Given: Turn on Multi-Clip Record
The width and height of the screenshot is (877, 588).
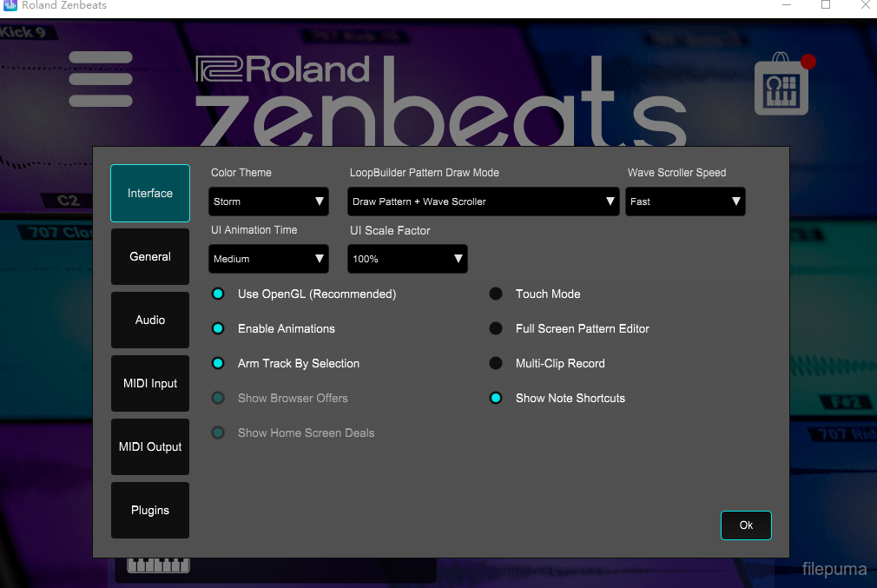Looking at the screenshot, I should (496, 364).
